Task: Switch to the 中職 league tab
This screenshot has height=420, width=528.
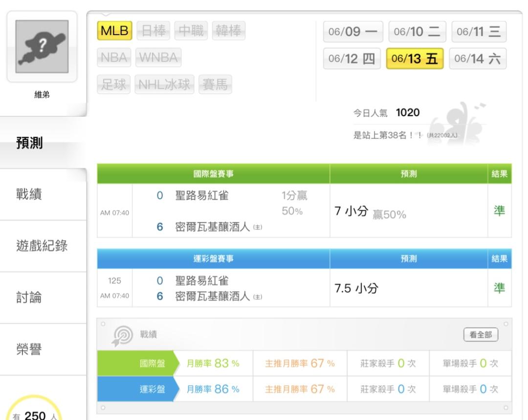Action: (x=191, y=31)
